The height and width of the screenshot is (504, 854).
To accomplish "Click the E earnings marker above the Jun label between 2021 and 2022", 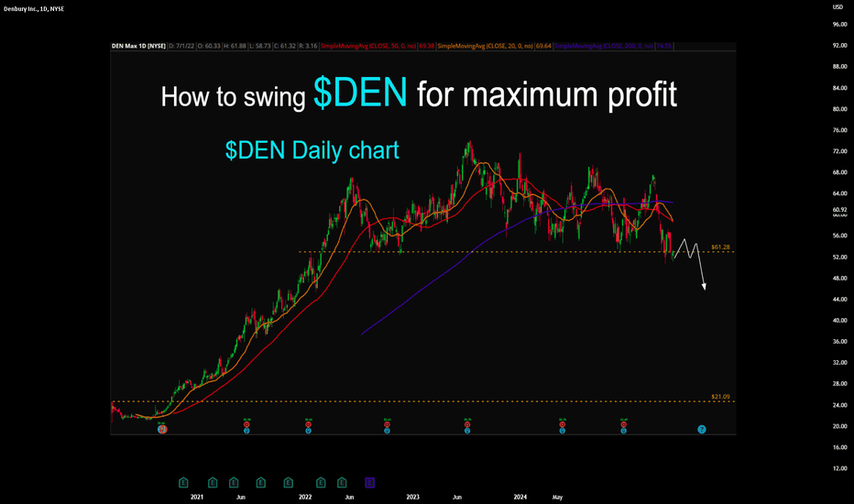I will [234, 482].
